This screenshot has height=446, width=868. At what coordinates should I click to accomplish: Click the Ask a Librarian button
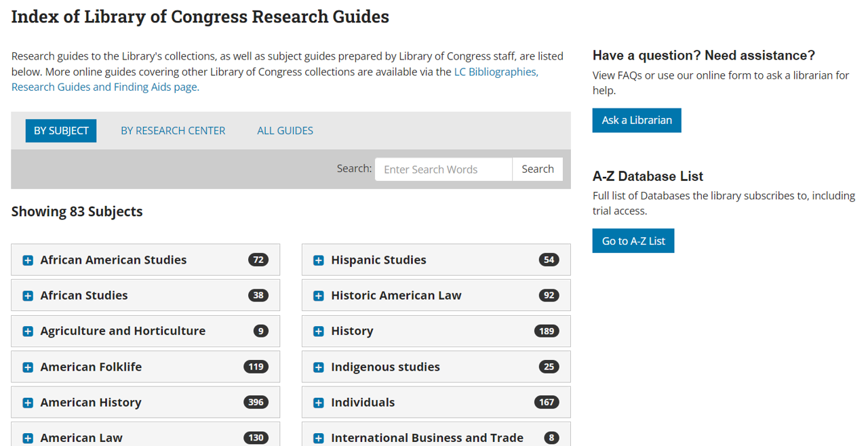637,120
